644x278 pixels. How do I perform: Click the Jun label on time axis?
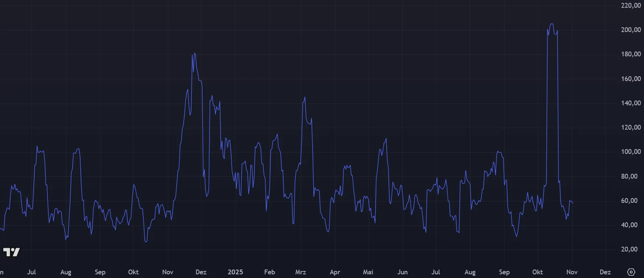pos(402,272)
